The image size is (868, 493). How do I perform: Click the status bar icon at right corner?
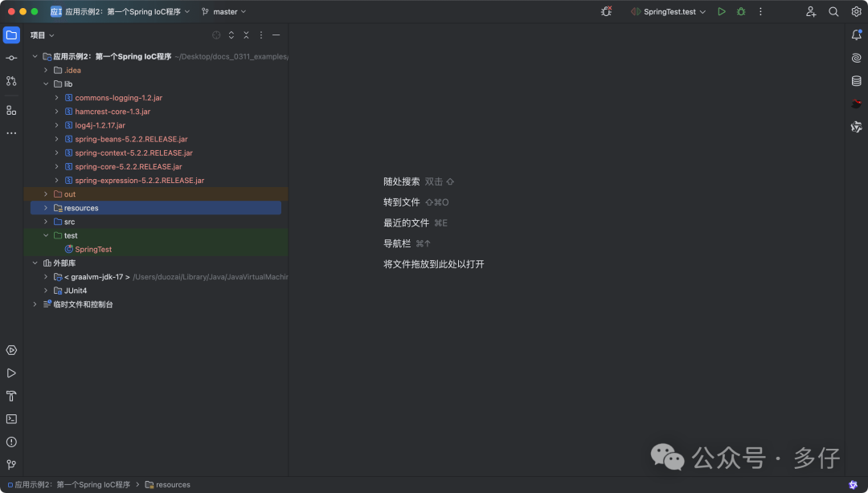(x=853, y=485)
